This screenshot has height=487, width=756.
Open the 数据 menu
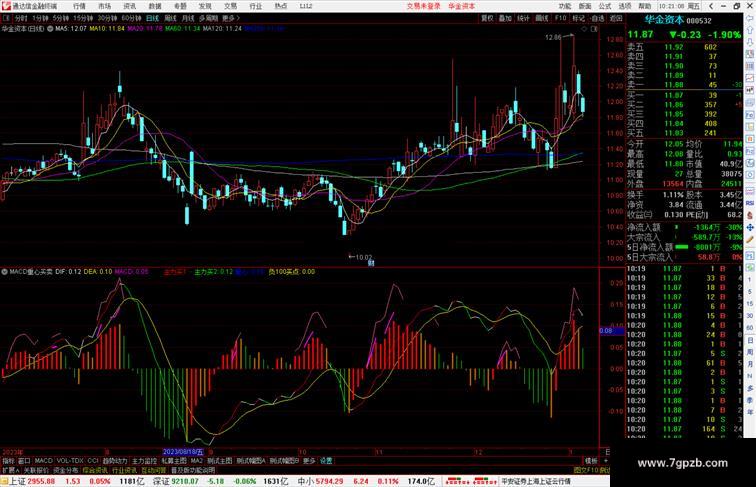[x=155, y=6]
